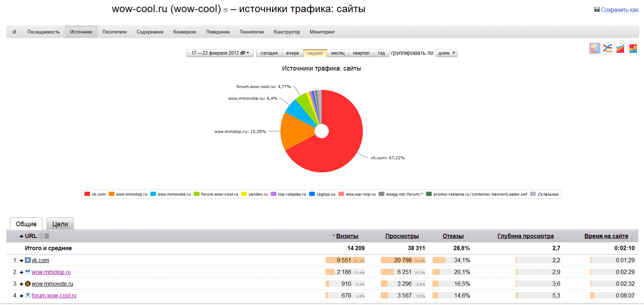Sort table by Отказы column
The height and width of the screenshot is (305, 644).
click(x=453, y=236)
